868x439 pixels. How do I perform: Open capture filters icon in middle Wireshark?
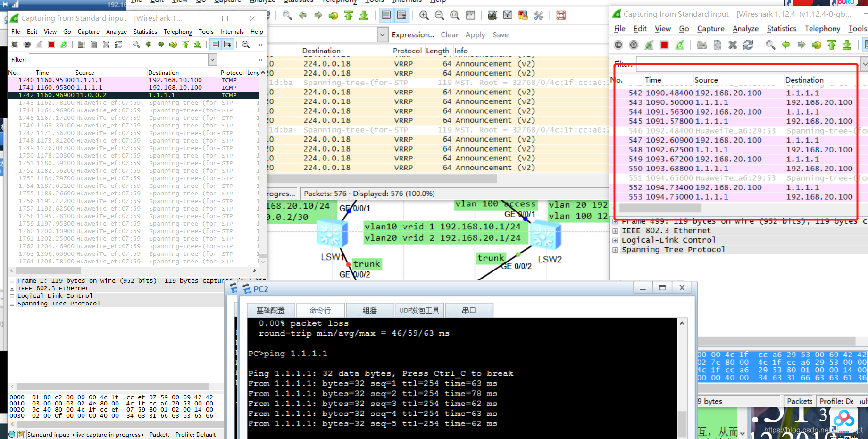(x=492, y=16)
